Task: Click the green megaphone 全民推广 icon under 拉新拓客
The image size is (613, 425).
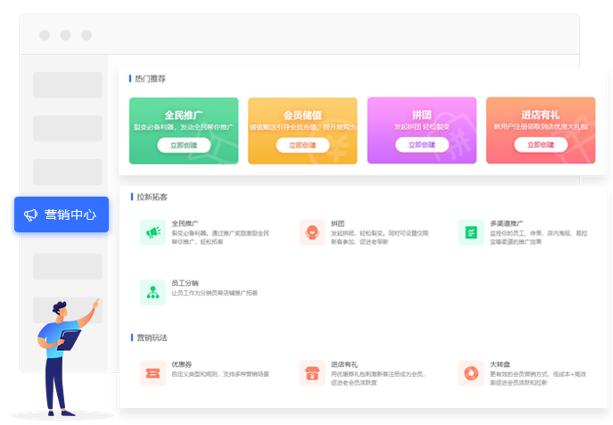Action: click(153, 233)
